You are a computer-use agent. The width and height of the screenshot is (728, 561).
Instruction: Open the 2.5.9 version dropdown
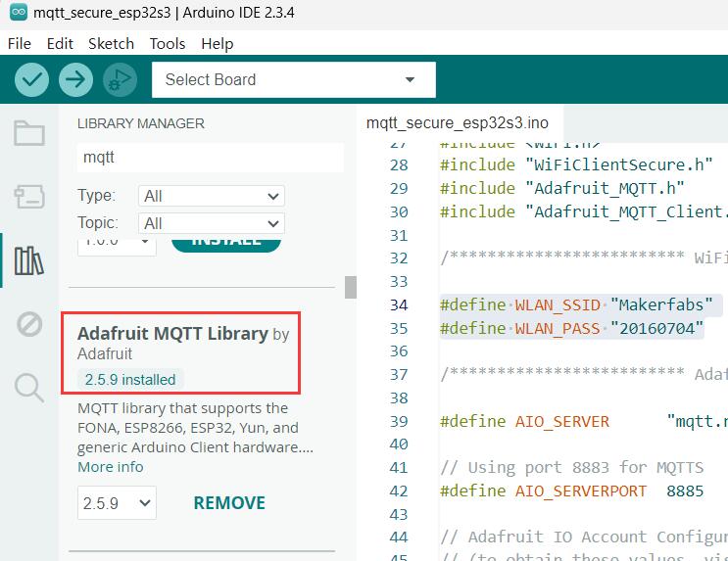117,503
